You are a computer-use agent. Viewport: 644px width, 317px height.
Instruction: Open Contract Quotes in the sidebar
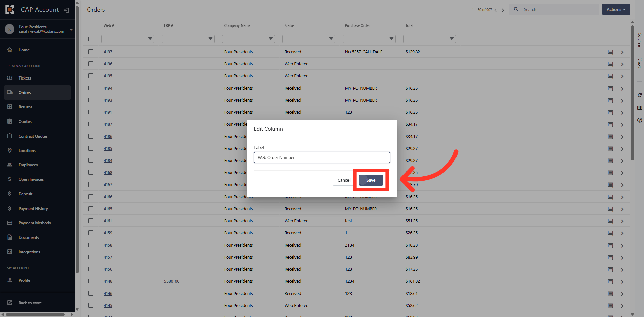click(37, 136)
